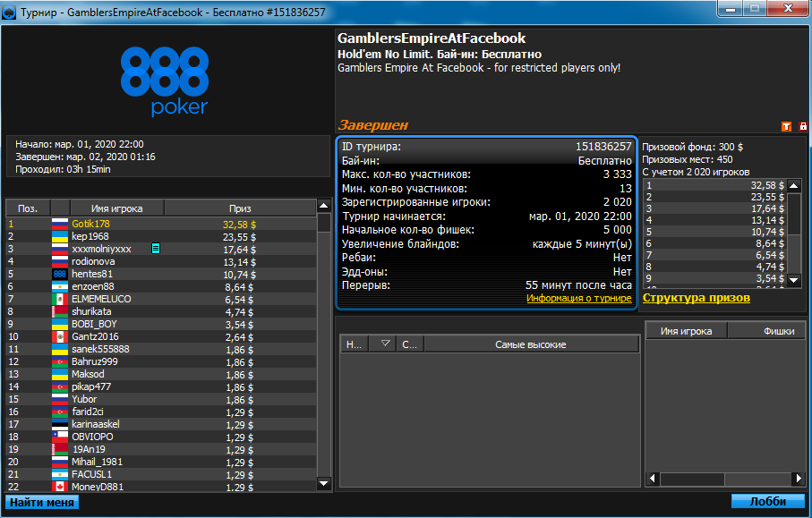Select player 19An19
Screen dimensions: 812x518
tap(161, 450)
